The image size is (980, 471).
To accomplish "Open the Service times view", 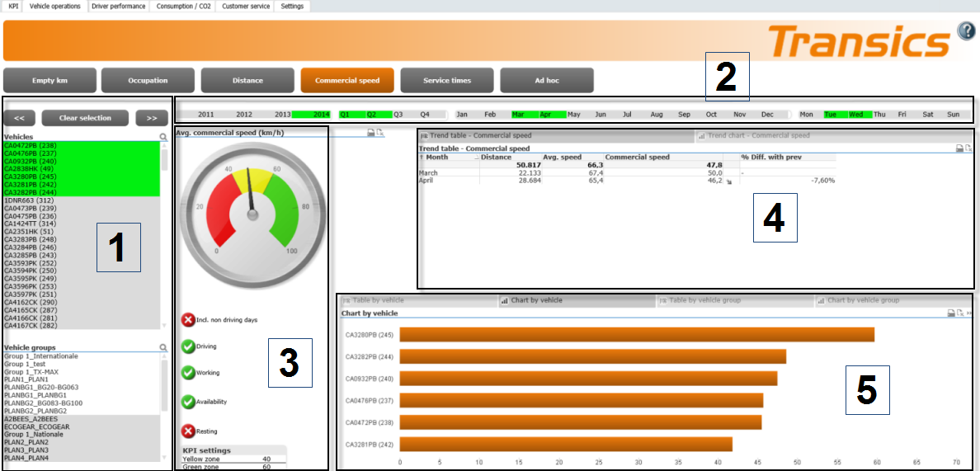I will (x=447, y=81).
